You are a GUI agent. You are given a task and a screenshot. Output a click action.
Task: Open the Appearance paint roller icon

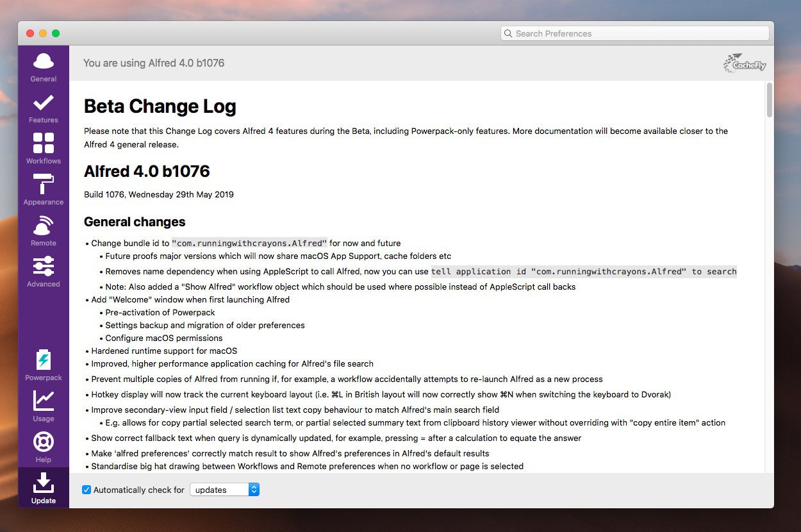pos(44,184)
